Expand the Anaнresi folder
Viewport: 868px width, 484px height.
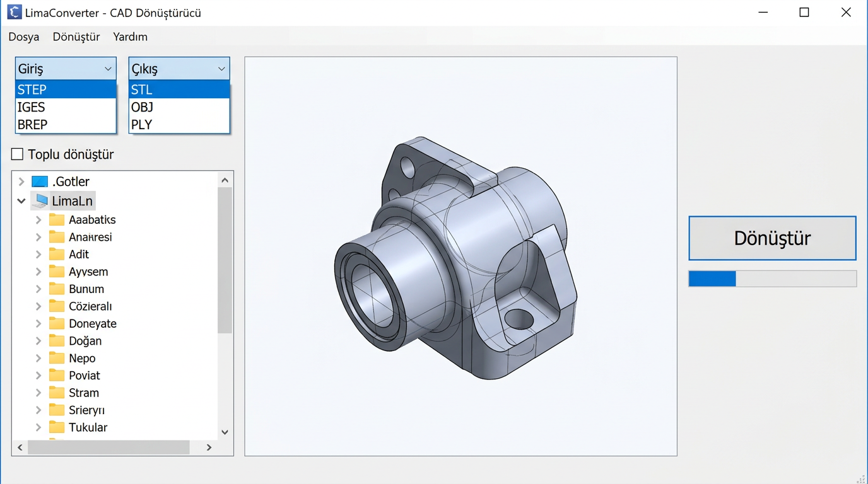[x=38, y=237]
